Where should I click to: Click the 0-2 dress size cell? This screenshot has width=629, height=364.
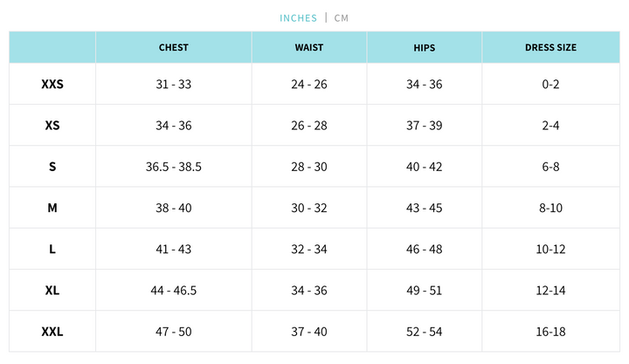click(550, 85)
